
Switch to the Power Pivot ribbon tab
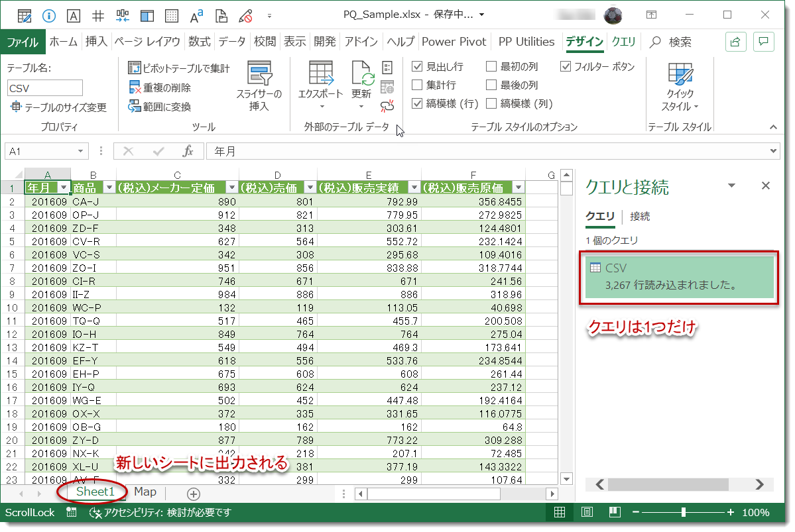pyautogui.click(x=454, y=41)
